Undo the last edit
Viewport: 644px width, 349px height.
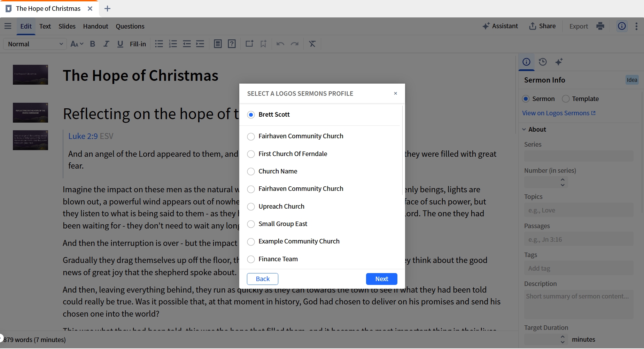pyautogui.click(x=280, y=44)
